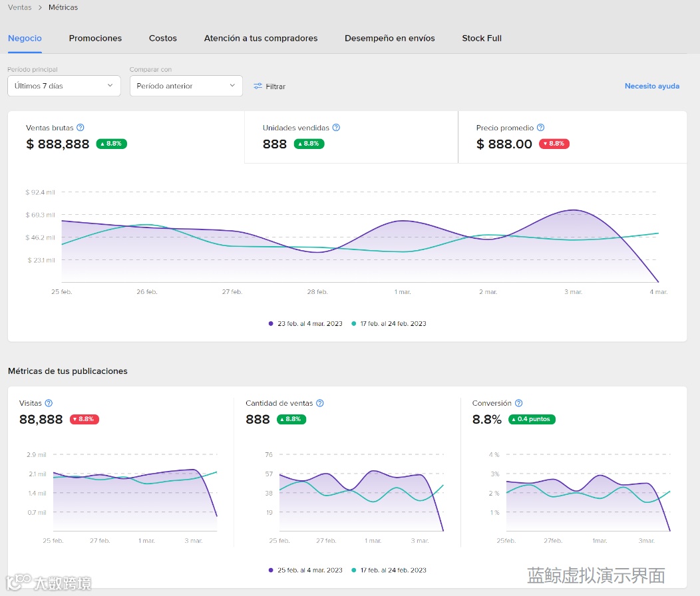The width and height of the screenshot is (700, 596).
Task: Click the 88,888 visits value
Action: 41,420
